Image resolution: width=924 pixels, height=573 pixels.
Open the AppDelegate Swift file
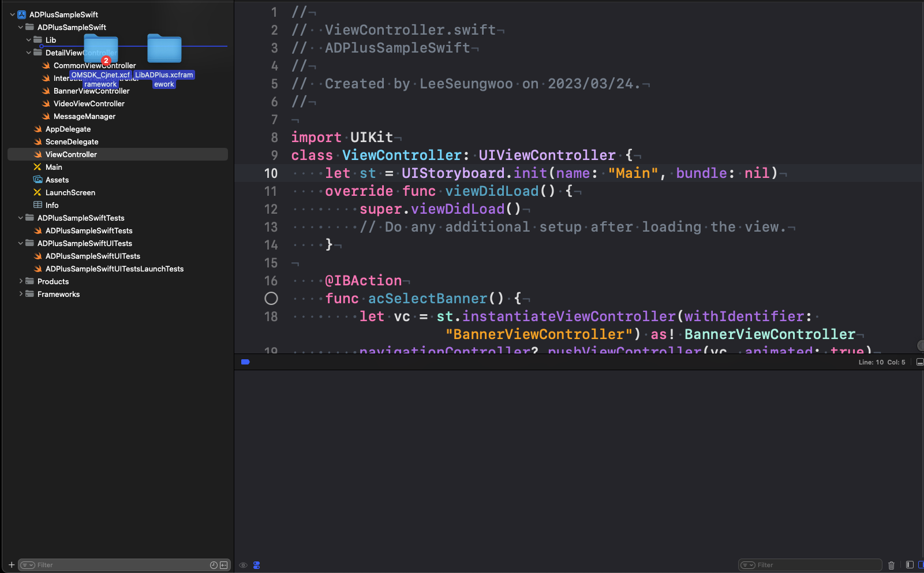(x=68, y=129)
